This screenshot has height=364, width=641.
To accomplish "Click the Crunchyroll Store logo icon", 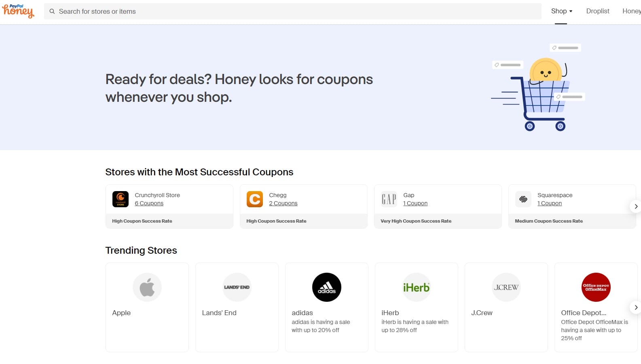I will coord(121,199).
